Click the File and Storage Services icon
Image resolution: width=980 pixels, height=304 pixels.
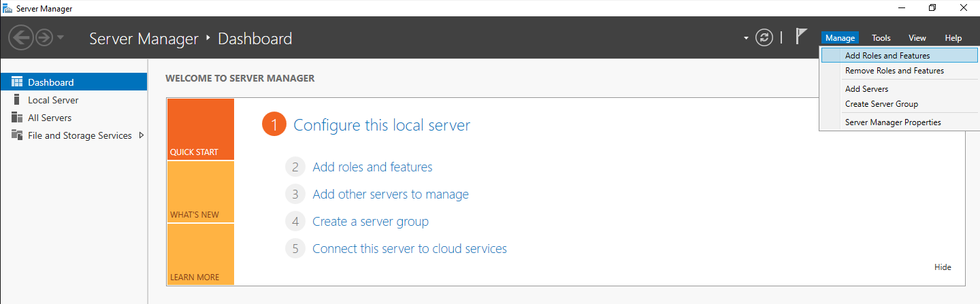(x=17, y=135)
